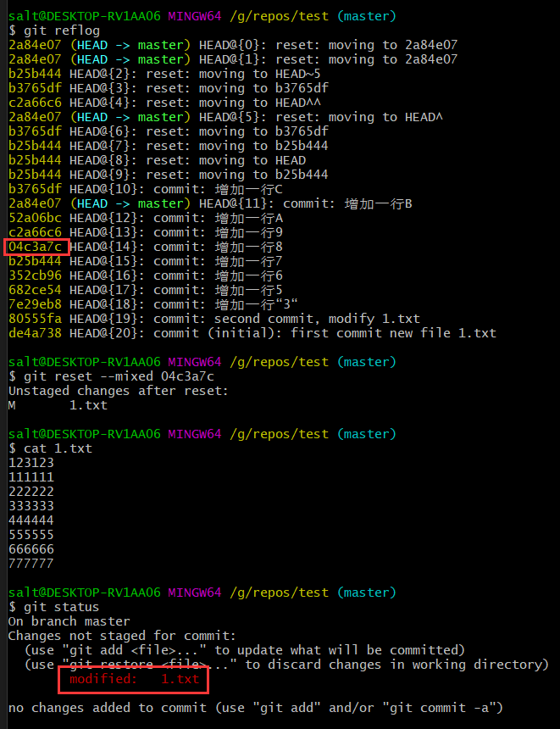
Task: Click the highlighted commit hash 04c3a7c
Action: click(35, 247)
